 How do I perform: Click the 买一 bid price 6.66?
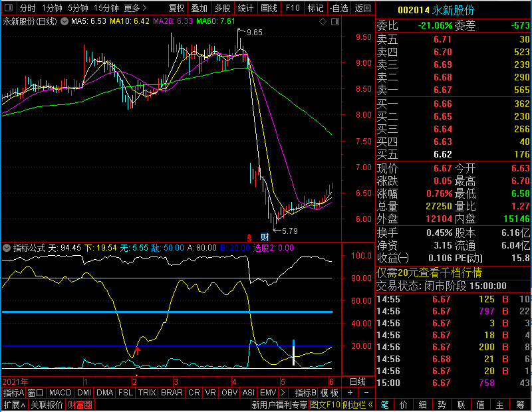click(x=442, y=104)
